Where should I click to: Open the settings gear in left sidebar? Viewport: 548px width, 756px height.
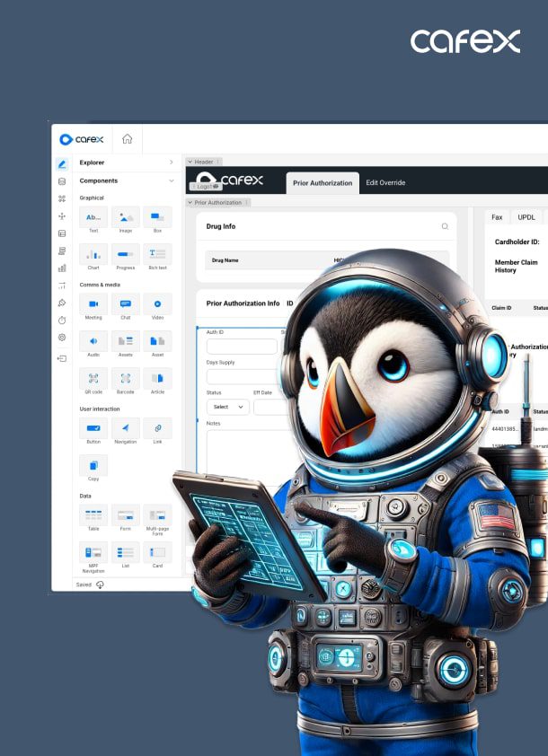click(x=62, y=338)
